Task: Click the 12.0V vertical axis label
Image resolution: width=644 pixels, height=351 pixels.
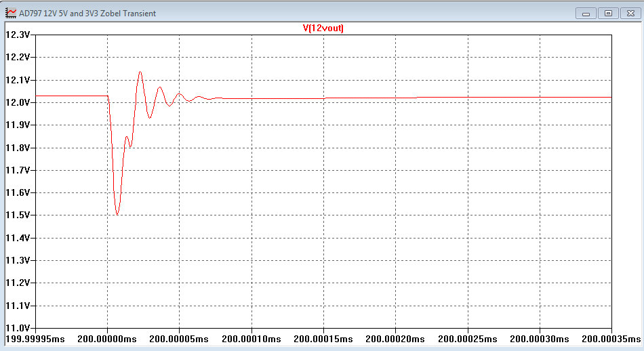Action: point(18,102)
